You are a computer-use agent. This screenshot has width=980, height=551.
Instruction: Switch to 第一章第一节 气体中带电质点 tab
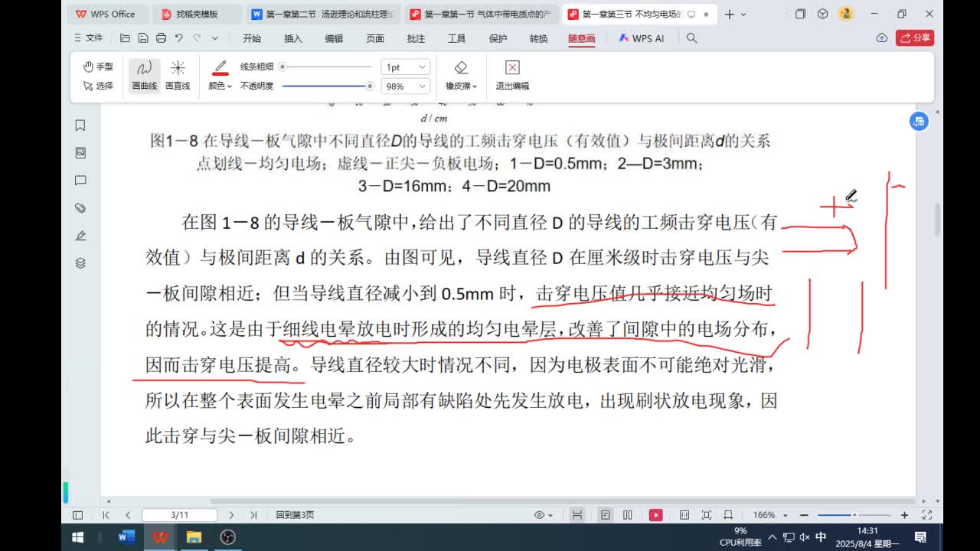(x=482, y=14)
